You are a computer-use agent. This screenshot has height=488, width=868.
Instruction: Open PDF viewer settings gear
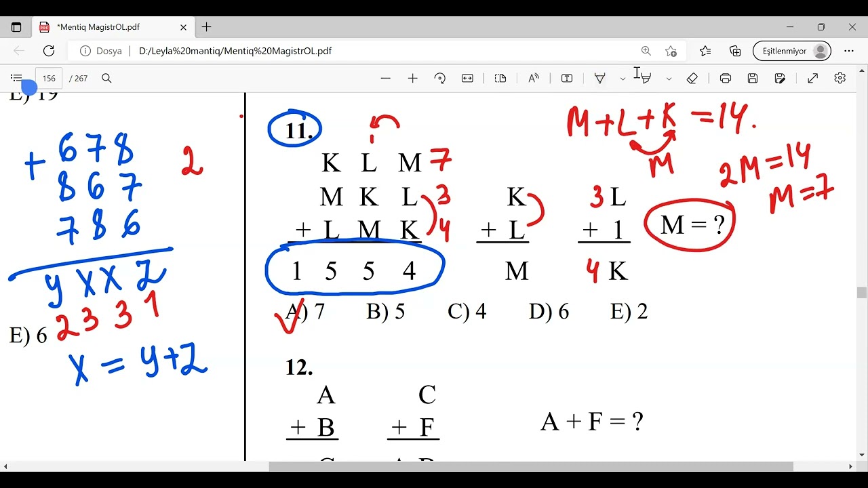tap(840, 79)
